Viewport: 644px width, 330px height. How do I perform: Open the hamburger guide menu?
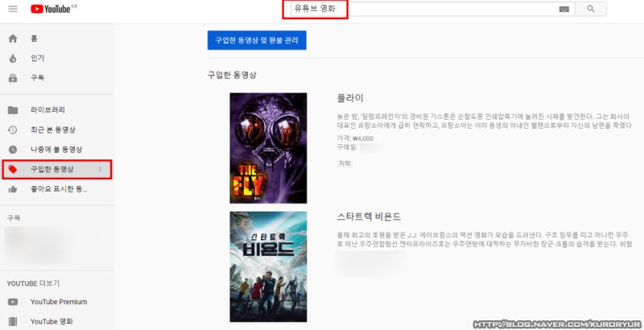point(13,9)
